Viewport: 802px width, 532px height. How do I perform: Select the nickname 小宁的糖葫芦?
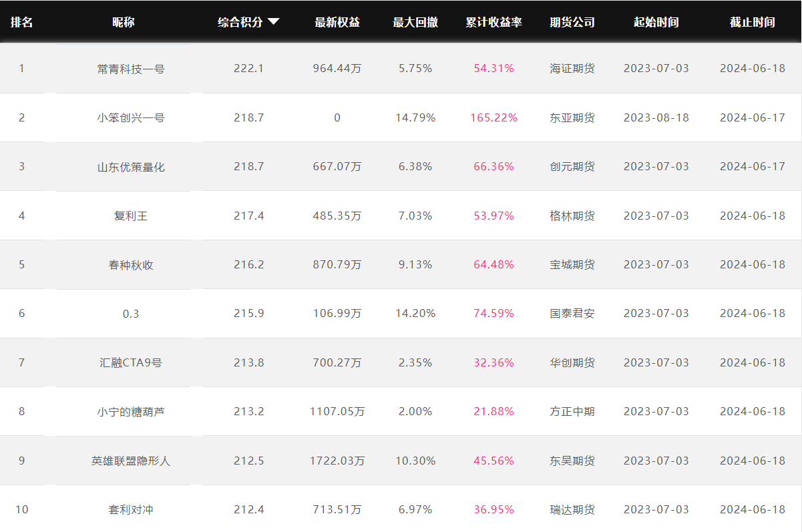131,412
